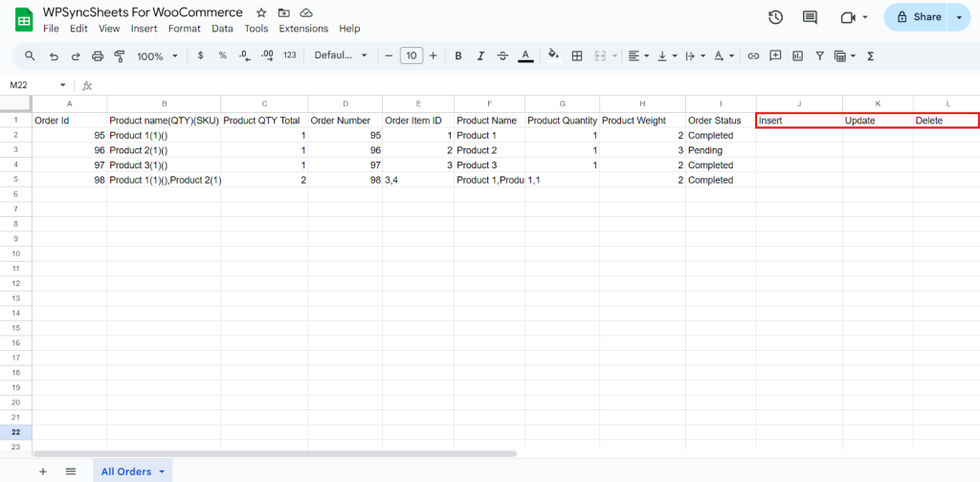Open the View menu
980x482 pixels.
click(x=109, y=28)
